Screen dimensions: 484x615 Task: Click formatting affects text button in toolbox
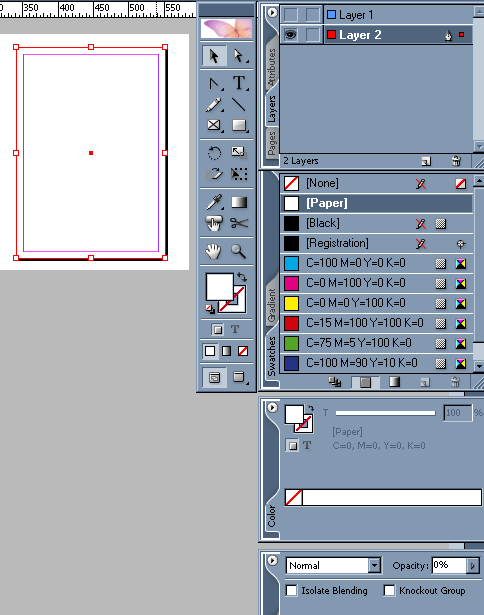(235, 329)
